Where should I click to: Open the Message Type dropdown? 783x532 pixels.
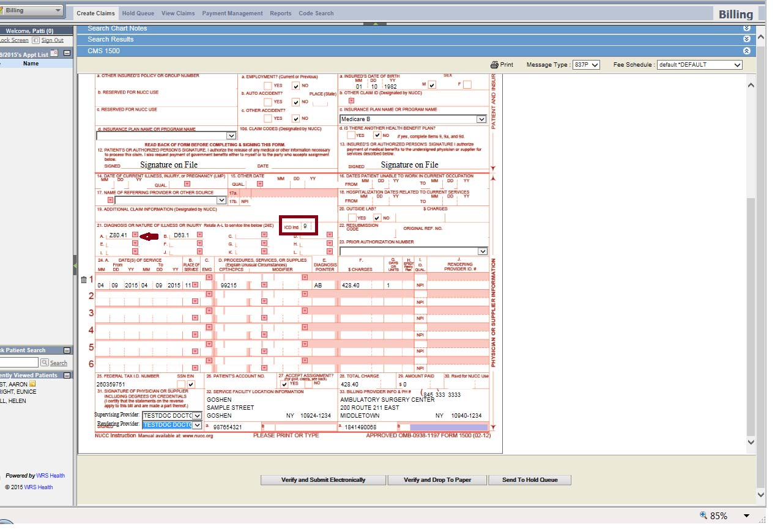tap(586, 65)
